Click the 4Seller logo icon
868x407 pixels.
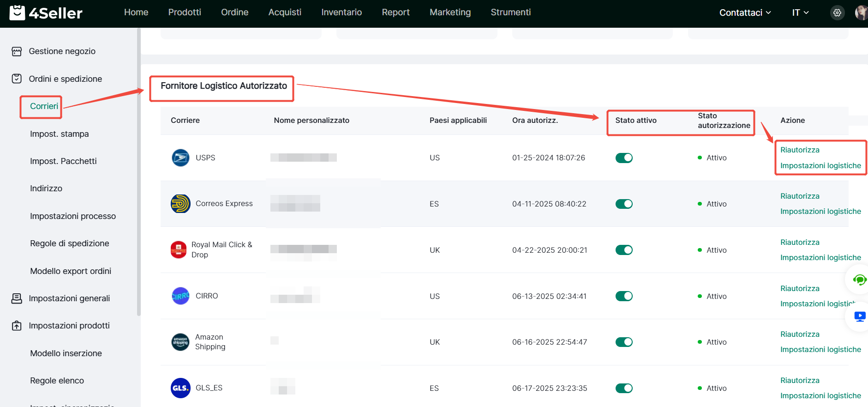[x=18, y=12]
